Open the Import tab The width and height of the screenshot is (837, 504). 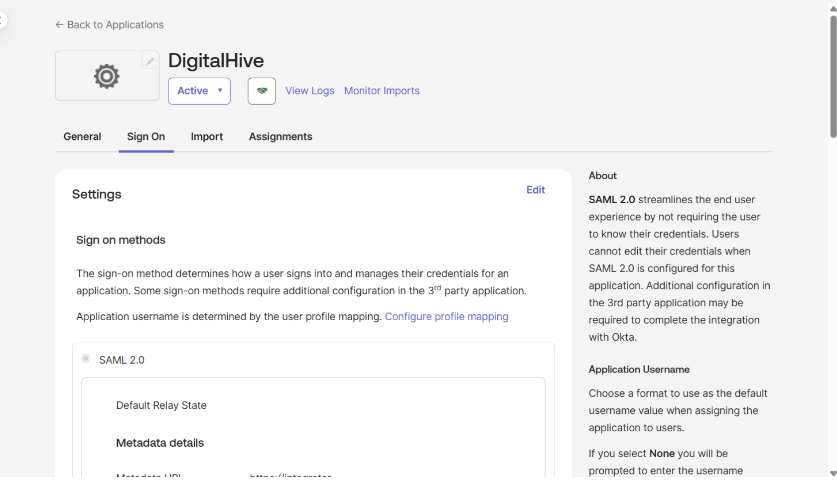point(207,136)
